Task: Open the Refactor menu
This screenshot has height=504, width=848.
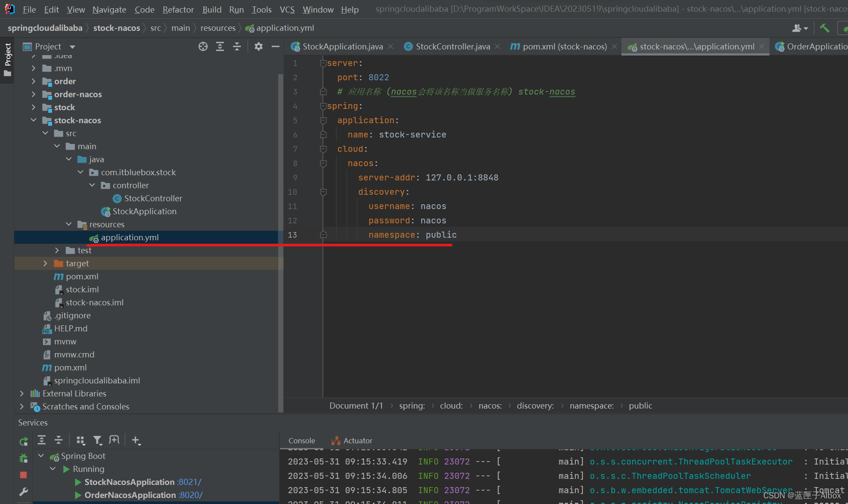Action: pos(178,10)
